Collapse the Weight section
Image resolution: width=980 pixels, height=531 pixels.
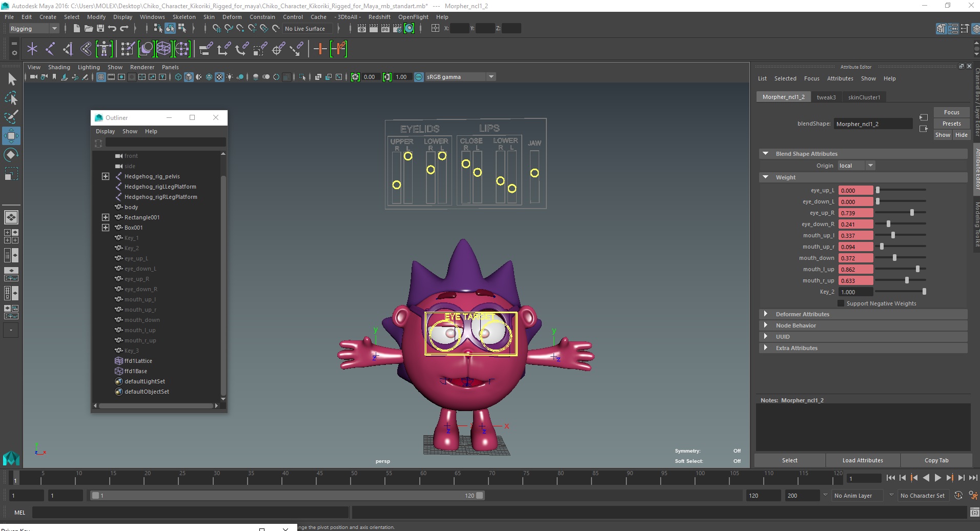point(765,177)
